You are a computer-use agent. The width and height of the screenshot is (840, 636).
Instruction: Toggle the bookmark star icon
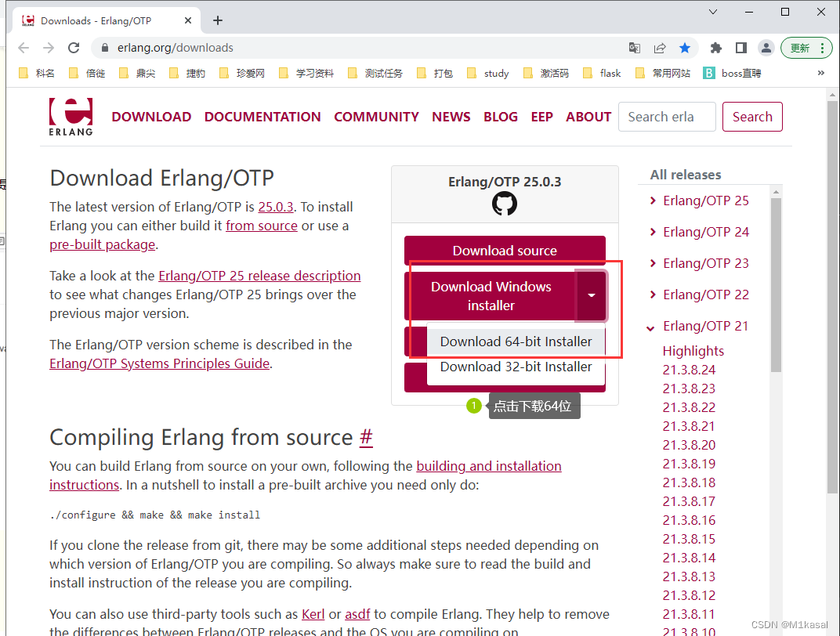[685, 48]
